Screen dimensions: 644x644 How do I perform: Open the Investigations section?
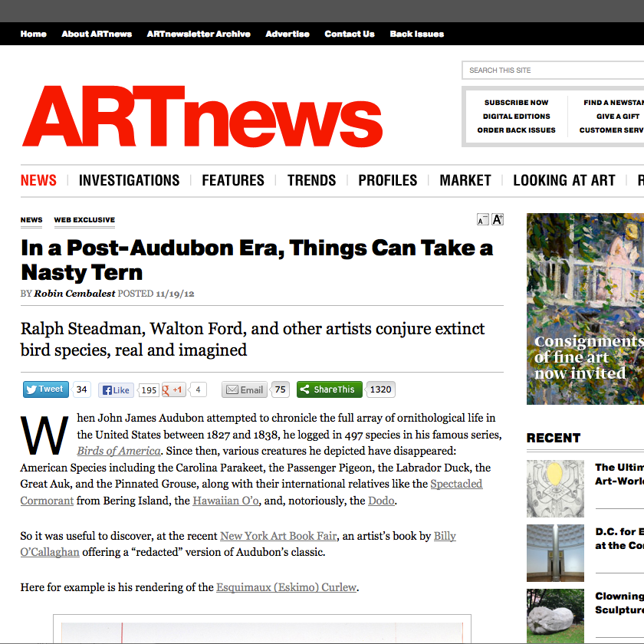(129, 180)
